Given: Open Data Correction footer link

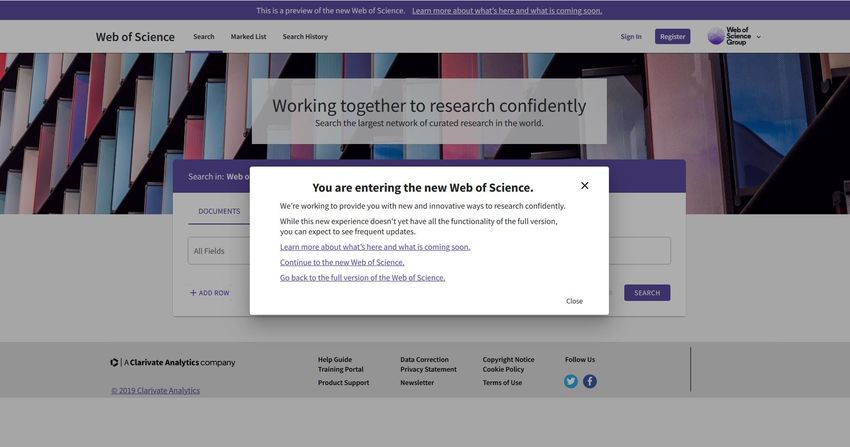Looking at the screenshot, I should pyautogui.click(x=424, y=359).
